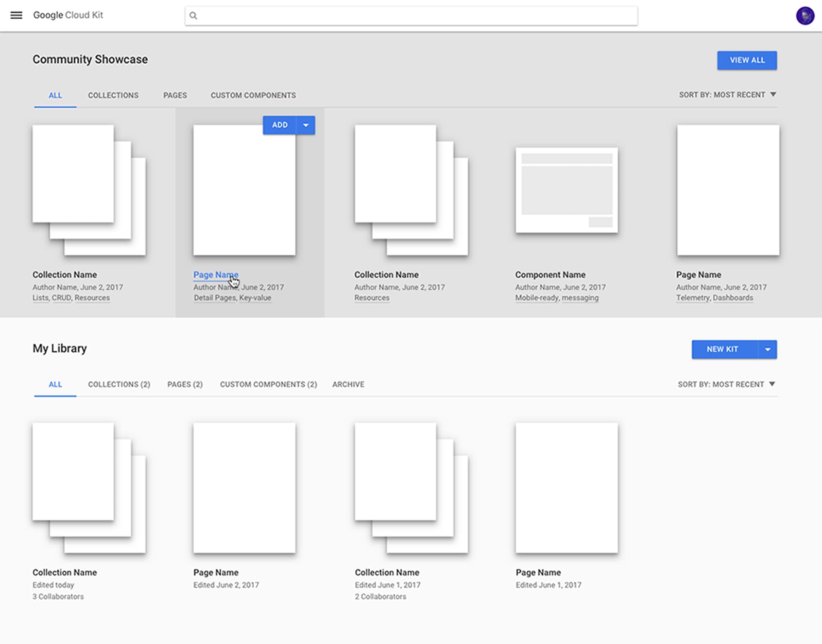Viewport: 822px width, 644px height.
Task: Select Community Showcase Pages tab
Action: click(x=175, y=95)
